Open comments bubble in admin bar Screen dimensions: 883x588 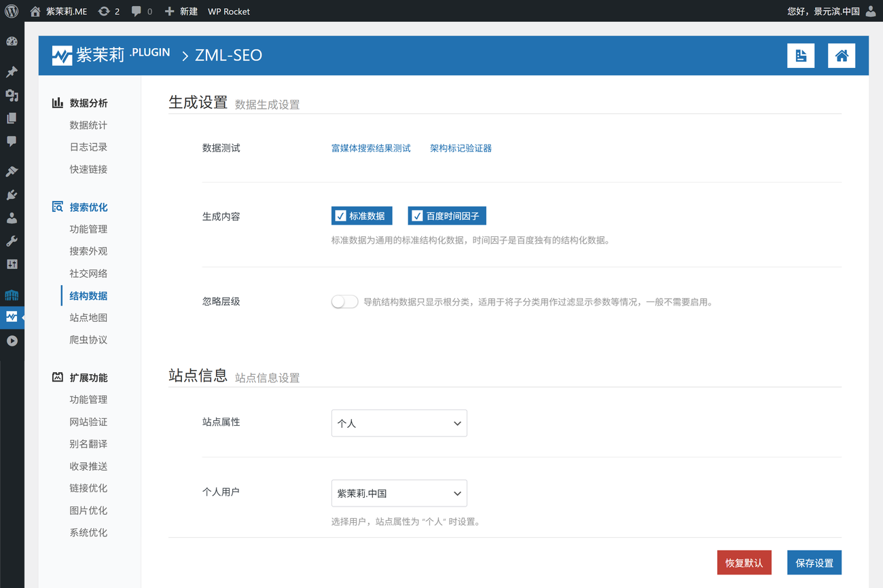tap(141, 11)
